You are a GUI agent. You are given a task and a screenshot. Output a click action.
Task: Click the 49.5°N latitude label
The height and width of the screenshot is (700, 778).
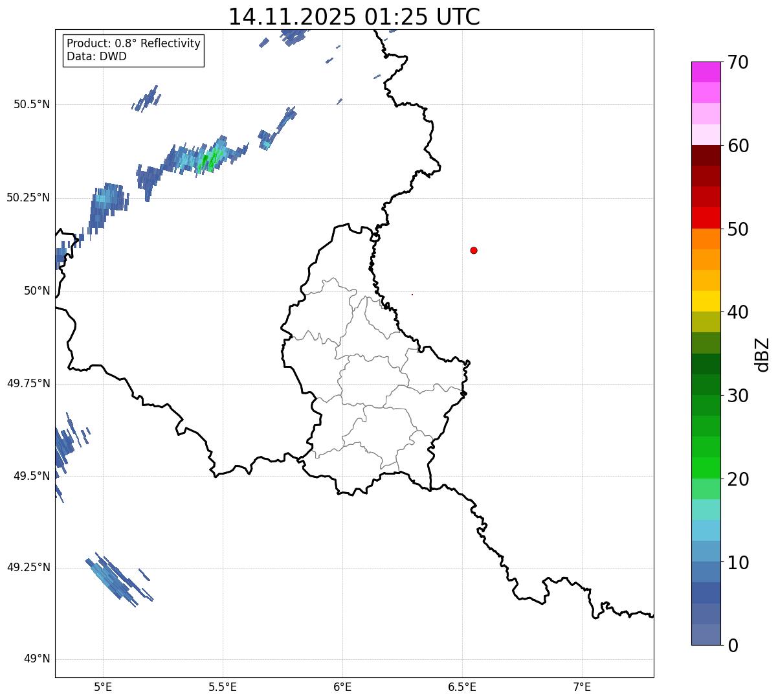[x=32, y=476]
